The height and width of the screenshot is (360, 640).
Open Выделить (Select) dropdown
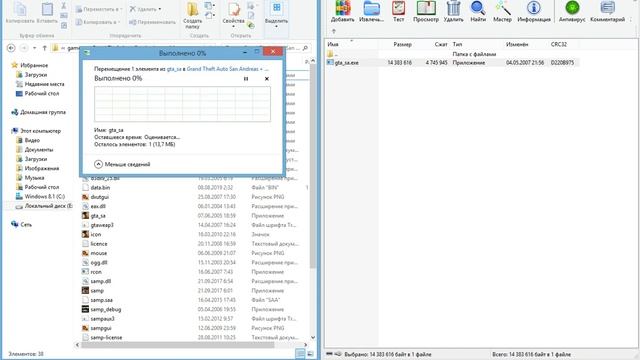276,16
